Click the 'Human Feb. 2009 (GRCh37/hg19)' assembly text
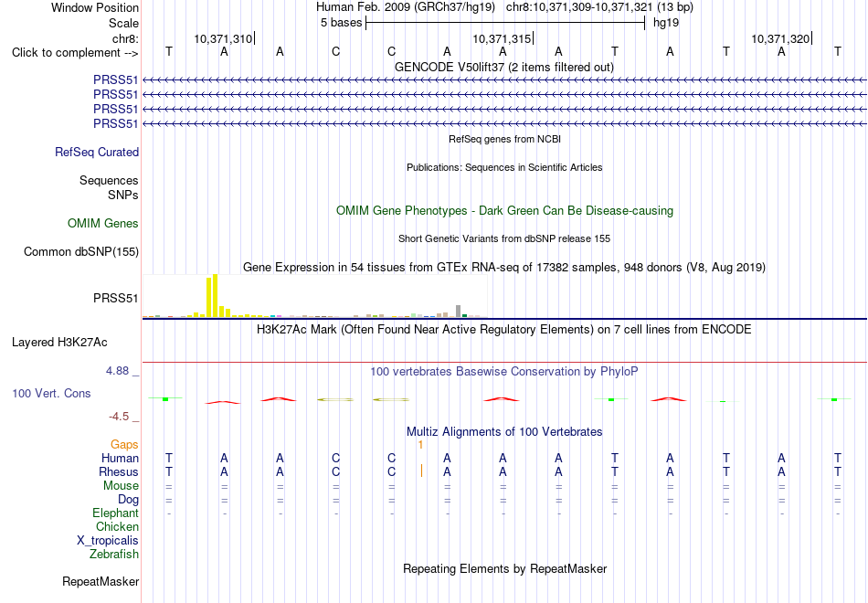Image resolution: width=868 pixels, height=603 pixels. pyautogui.click(x=408, y=7)
